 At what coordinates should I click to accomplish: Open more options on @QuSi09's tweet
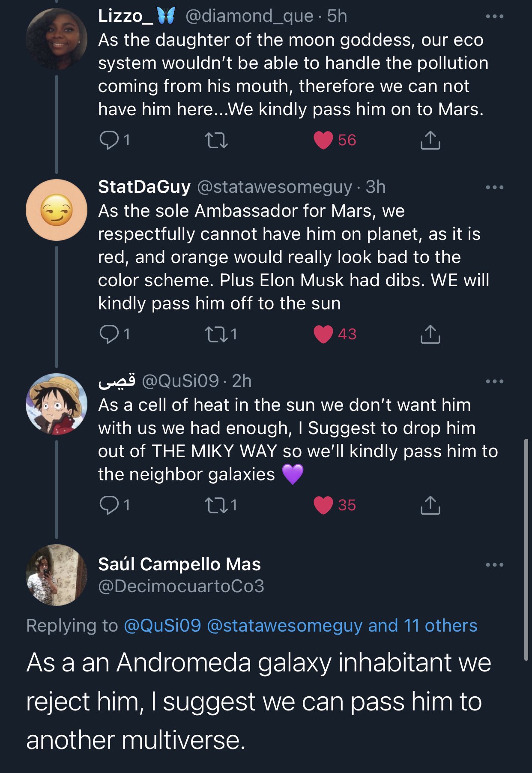click(x=495, y=381)
